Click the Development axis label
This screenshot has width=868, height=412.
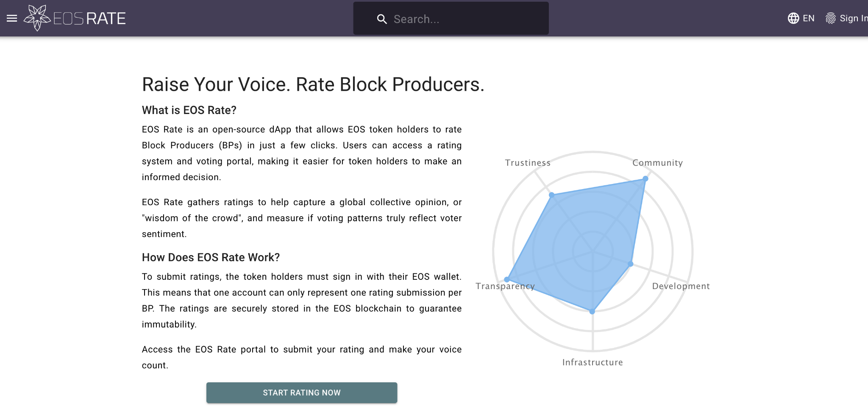[681, 286]
